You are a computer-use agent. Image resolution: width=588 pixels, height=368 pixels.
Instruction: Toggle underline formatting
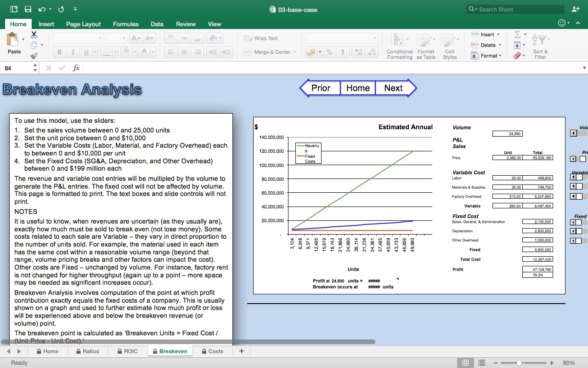coord(86,52)
